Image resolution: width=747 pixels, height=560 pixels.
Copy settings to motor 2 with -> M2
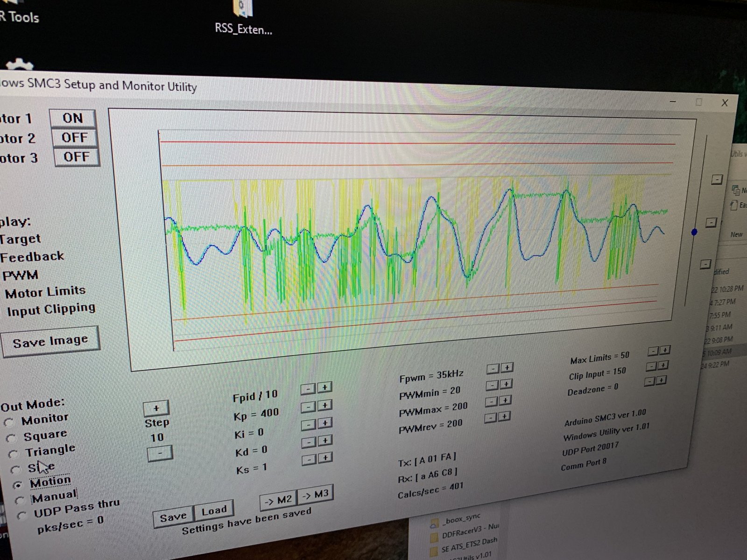[278, 500]
